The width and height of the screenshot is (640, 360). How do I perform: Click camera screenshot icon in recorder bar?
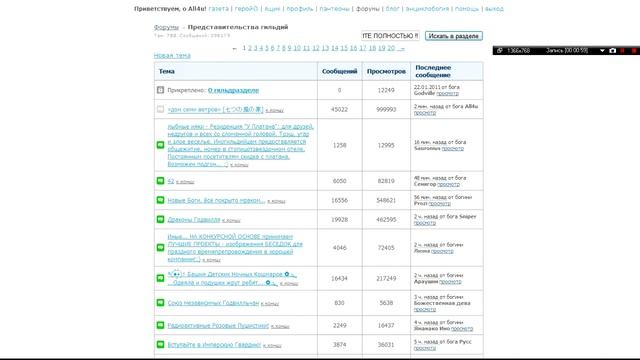point(612,51)
